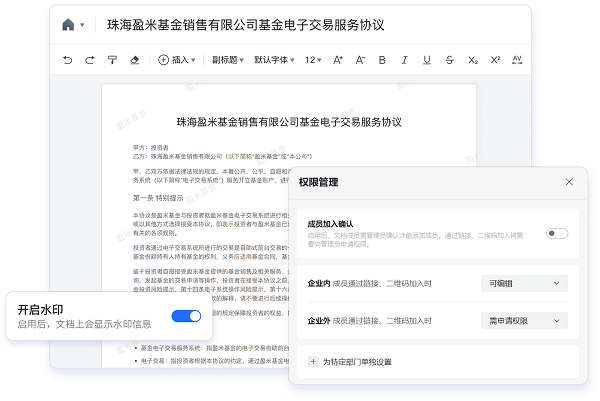The image size is (600, 401).
Task: Toggle strikethrough formatting
Action: (450, 60)
